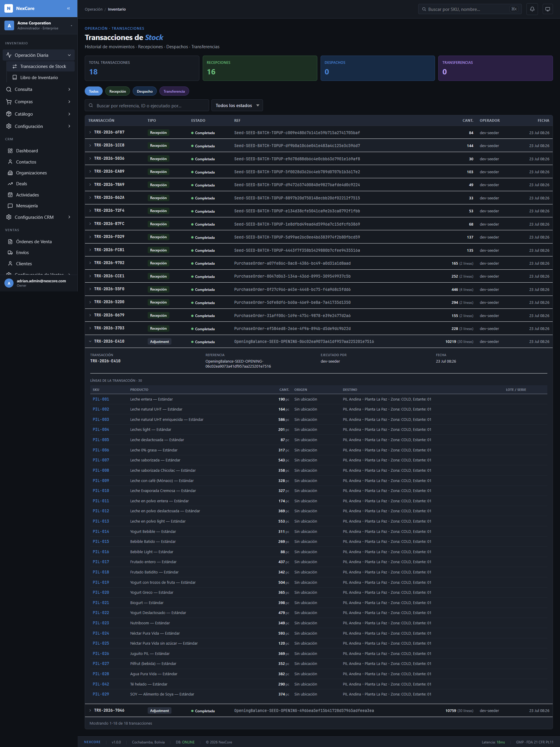Filter by Recepción chip

tap(118, 91)
